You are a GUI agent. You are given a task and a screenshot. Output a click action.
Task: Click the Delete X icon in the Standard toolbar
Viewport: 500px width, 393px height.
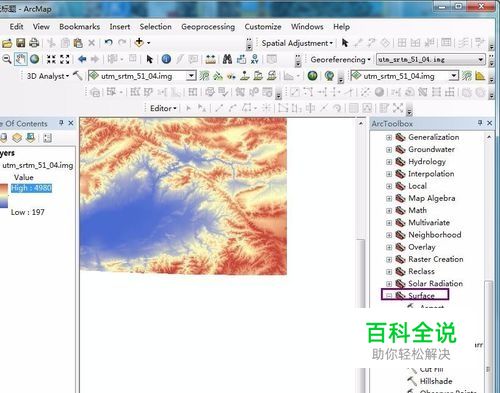[91, 43]
